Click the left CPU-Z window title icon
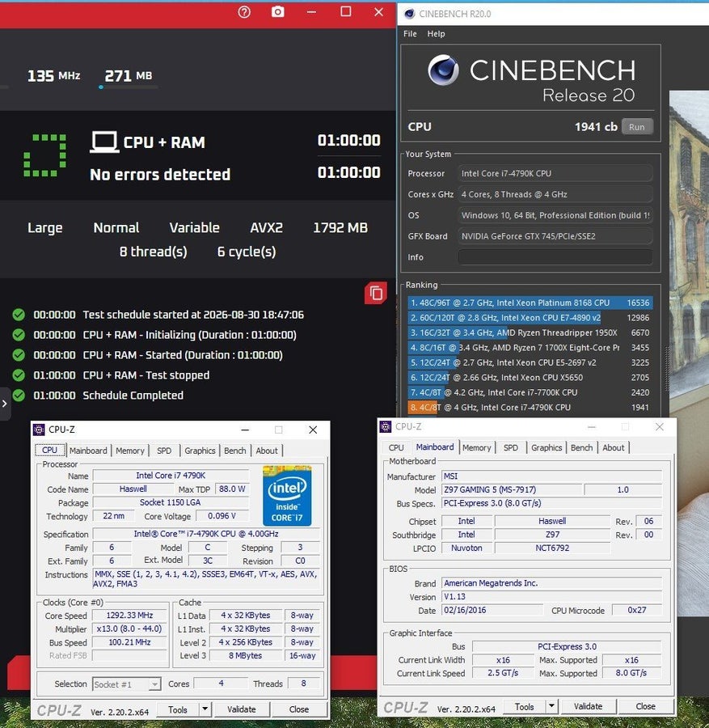Image resolution: width=709 pixels, height=728 pixels. [x=39, y=430]
